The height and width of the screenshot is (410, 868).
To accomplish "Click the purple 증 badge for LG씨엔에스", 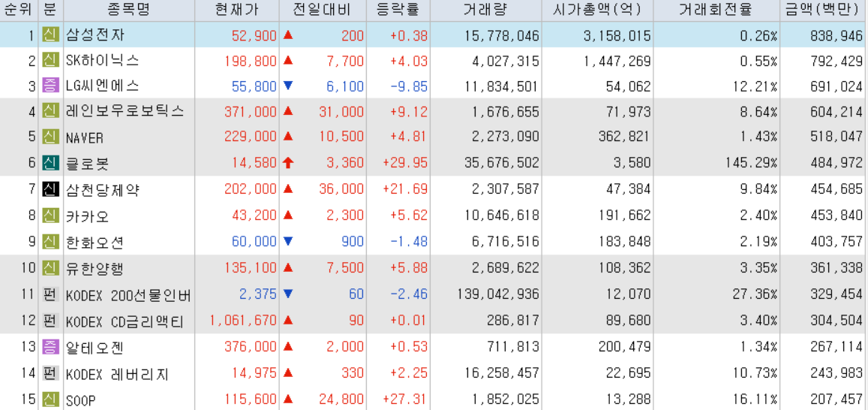I will [x=50, y=86].
